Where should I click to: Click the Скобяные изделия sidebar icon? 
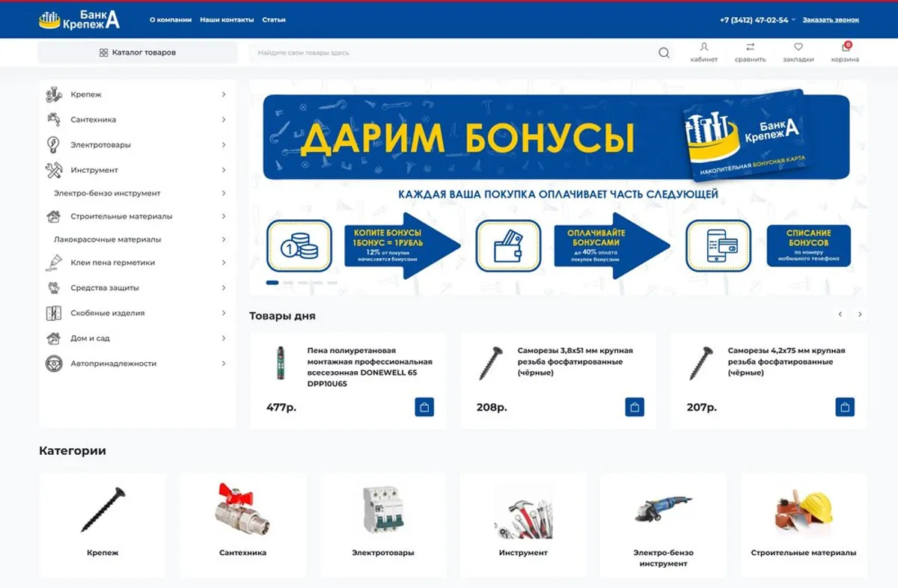pyautogui.click(x=53, y=313)
